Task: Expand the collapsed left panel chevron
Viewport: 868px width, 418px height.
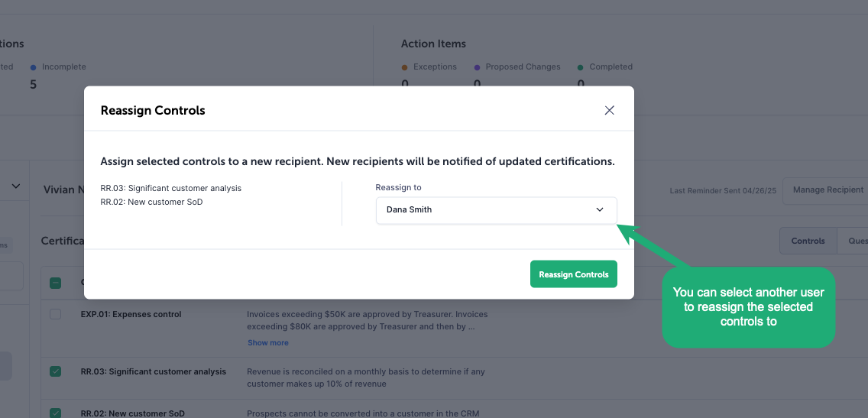Action: click(15, 186)
